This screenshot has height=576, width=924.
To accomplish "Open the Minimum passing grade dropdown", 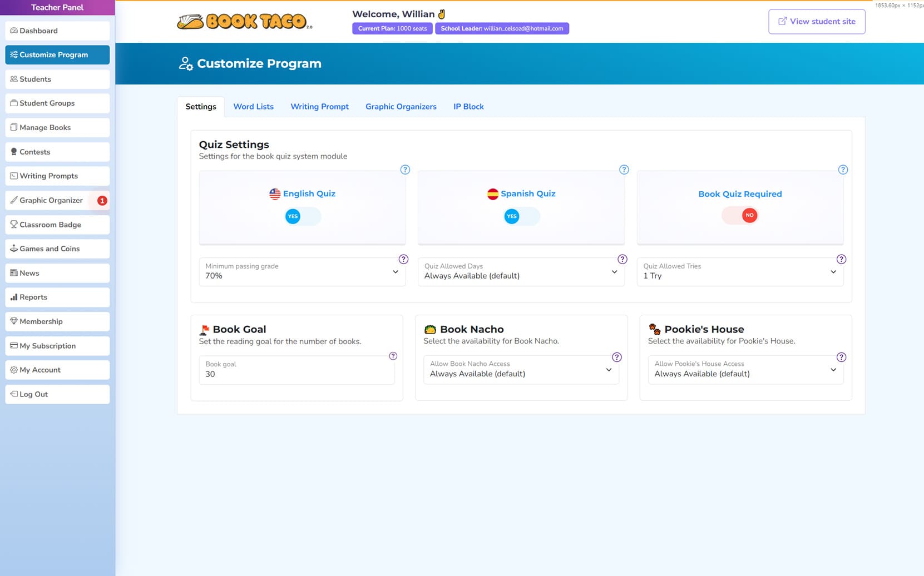I will click(x=302, y=272).
